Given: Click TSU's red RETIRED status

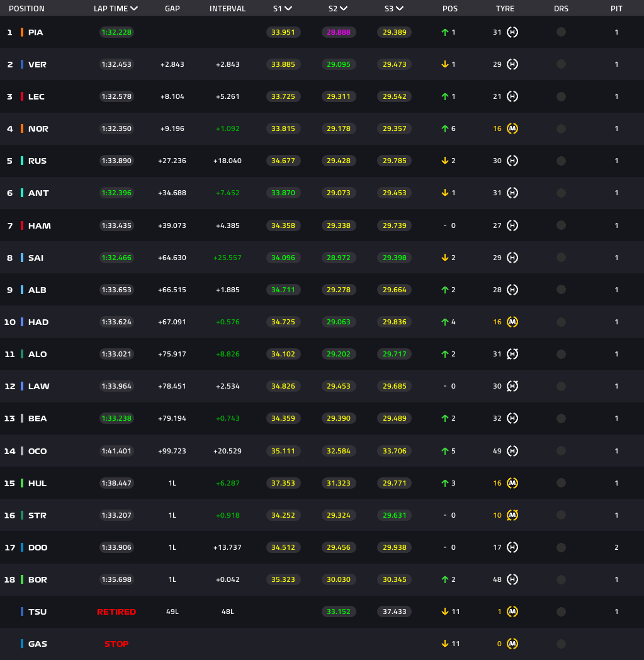Looking at the screenshot, I should 116,612.
